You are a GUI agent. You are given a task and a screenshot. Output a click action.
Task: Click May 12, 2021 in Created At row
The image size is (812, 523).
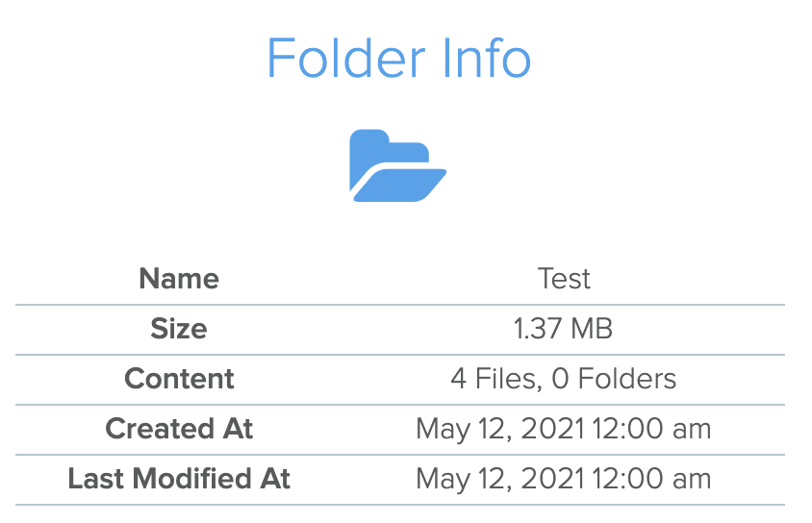[500, 429]
